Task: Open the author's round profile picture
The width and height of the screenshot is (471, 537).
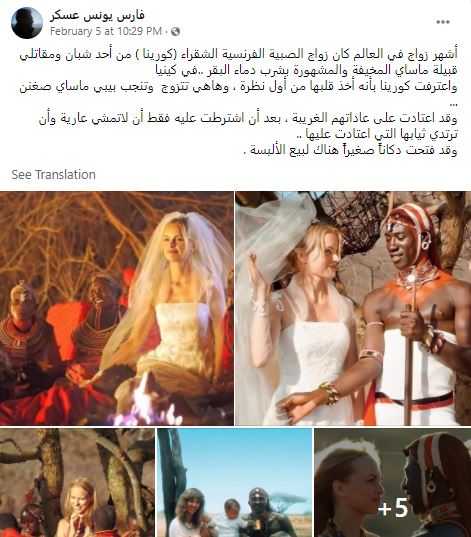Action: (x=27, y=23)
